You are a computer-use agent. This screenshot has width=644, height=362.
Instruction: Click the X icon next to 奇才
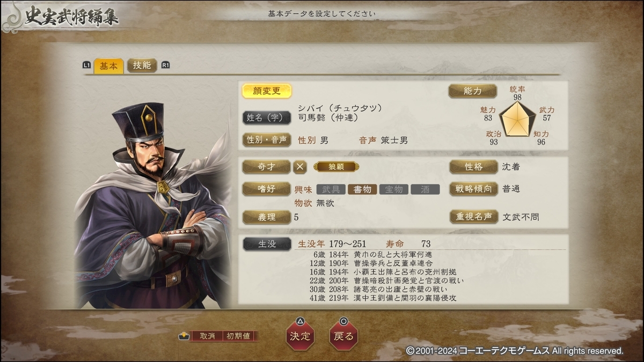(300, 167)
